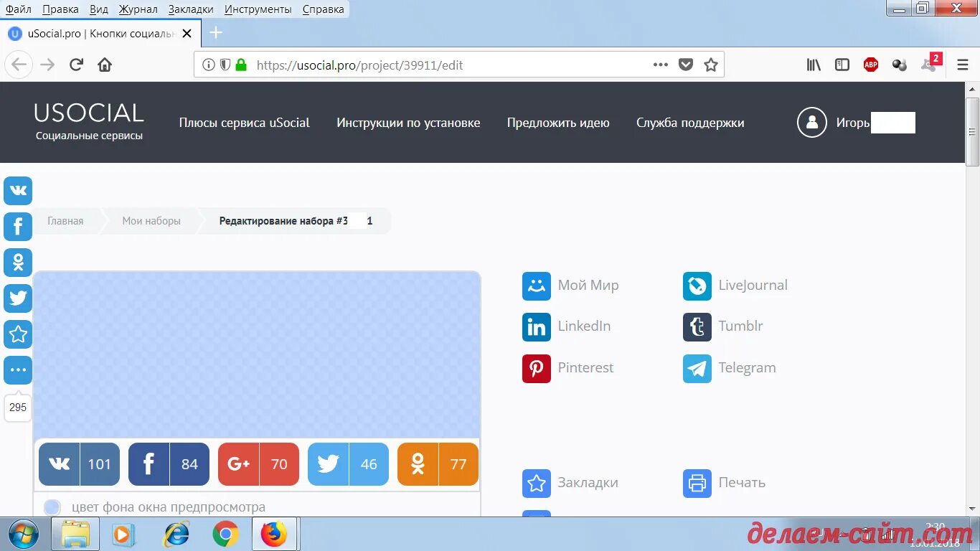Image resolution: width=980 pixels, height=551 pixels.
Task: Open Плюсы сервиса uSocial page
Action: (x=245, y=123)
